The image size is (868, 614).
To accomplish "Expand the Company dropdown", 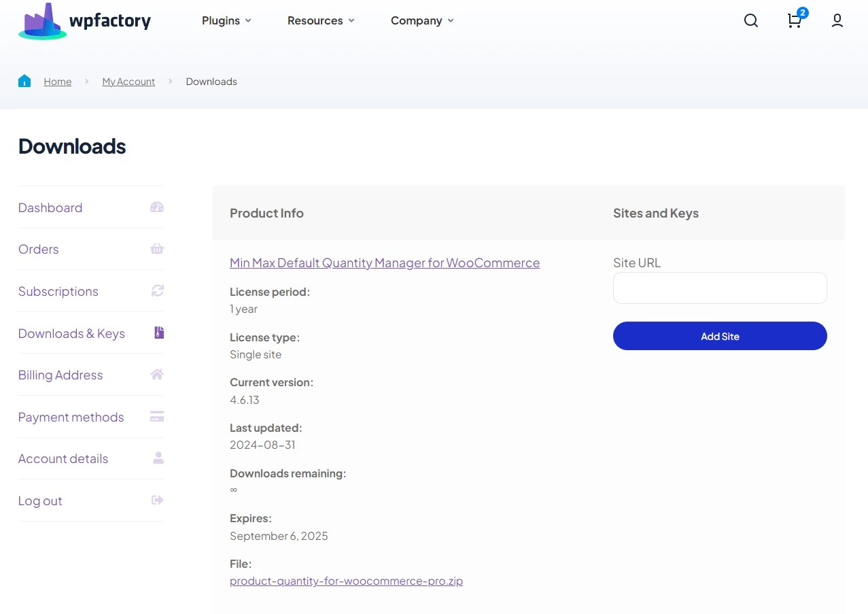I will 421,20.
